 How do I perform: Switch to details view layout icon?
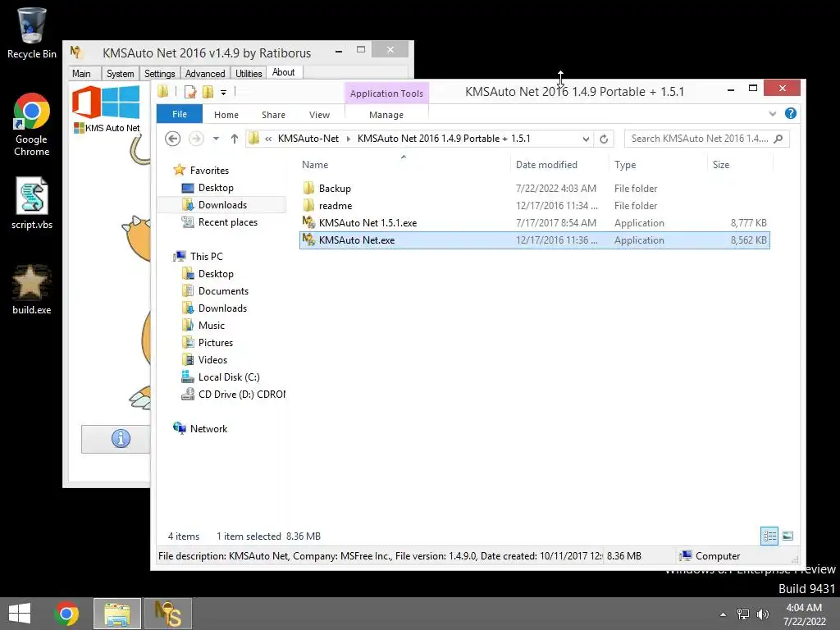(769, 536)
